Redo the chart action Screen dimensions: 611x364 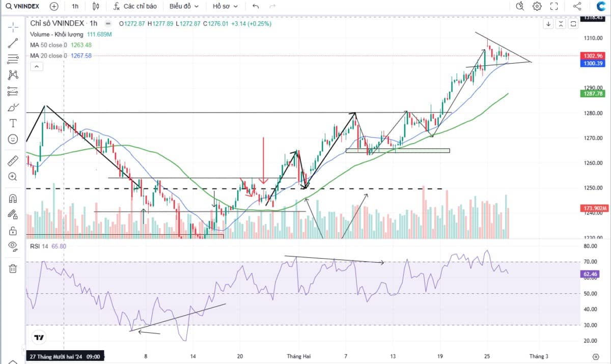272,6
